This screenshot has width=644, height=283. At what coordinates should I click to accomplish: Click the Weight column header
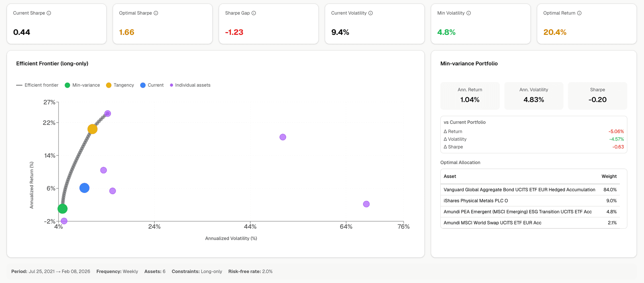coord(609,176)
